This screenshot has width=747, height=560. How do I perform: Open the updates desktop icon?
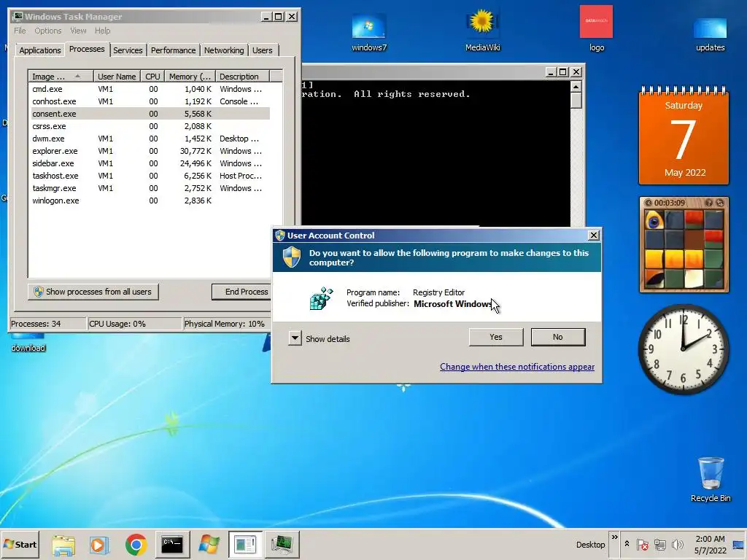[710, 34]
